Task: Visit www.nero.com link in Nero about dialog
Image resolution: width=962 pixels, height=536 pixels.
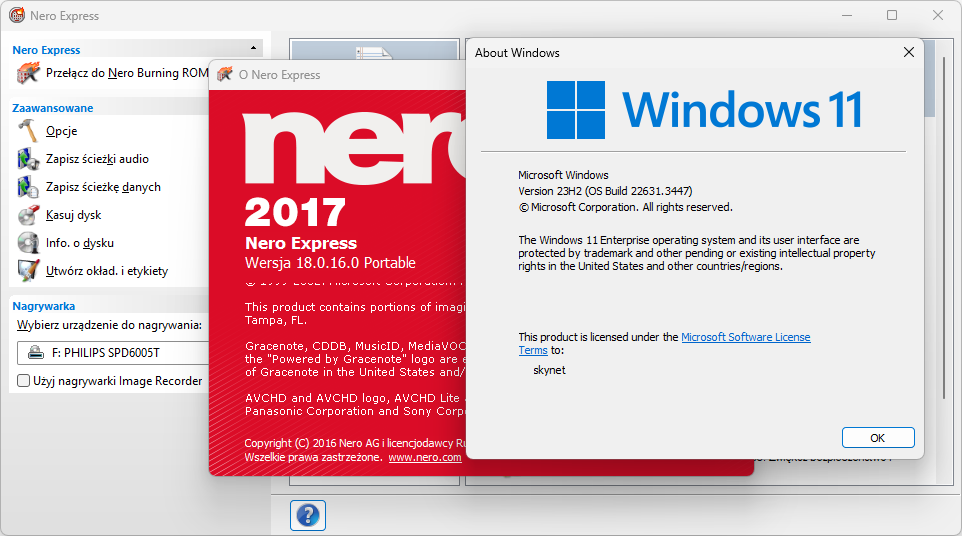Action: click(x=425, y=458)
